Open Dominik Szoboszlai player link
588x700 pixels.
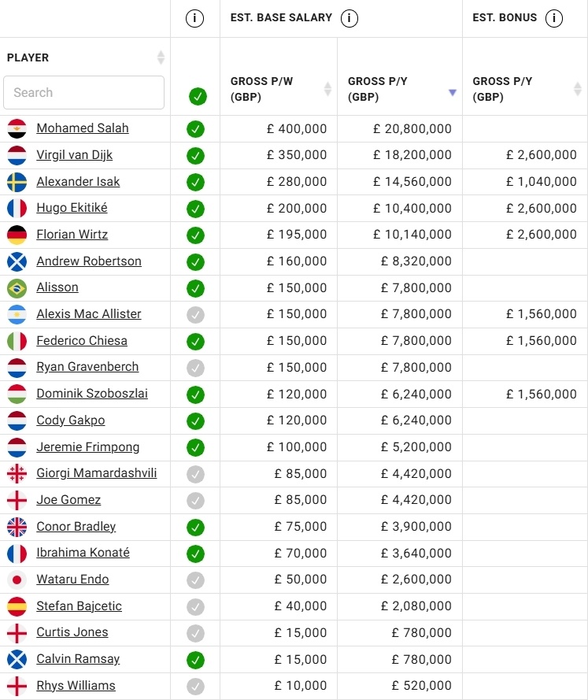pos(92,394)
